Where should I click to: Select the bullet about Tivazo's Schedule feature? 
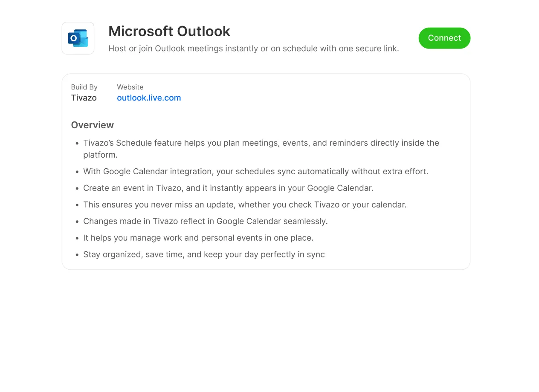point(261,143)
